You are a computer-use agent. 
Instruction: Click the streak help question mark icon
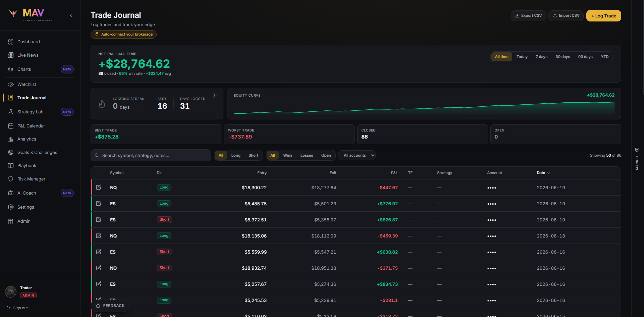coord(214,96)
